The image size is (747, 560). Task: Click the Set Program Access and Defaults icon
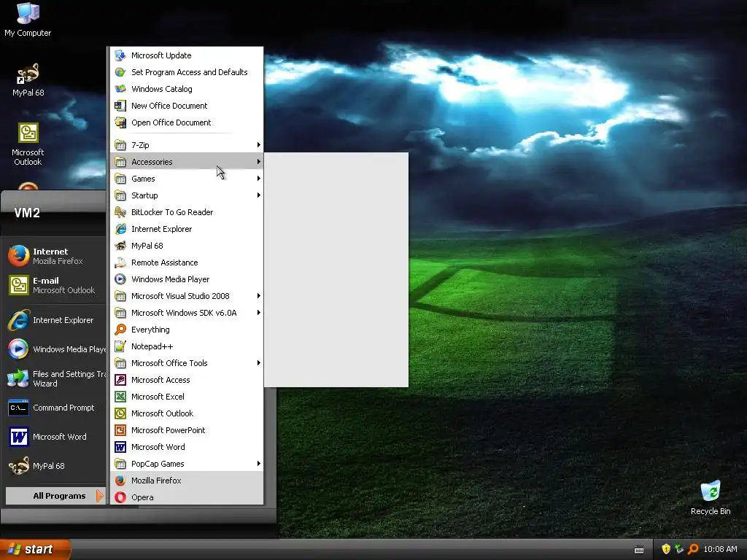[120, 72]
